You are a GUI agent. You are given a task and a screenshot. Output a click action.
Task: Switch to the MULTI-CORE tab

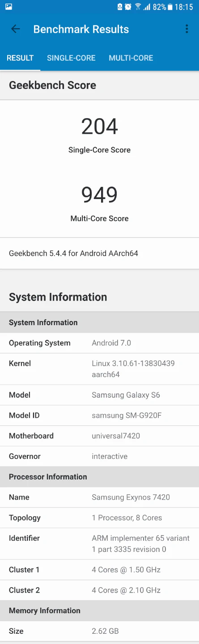(131, 58)
